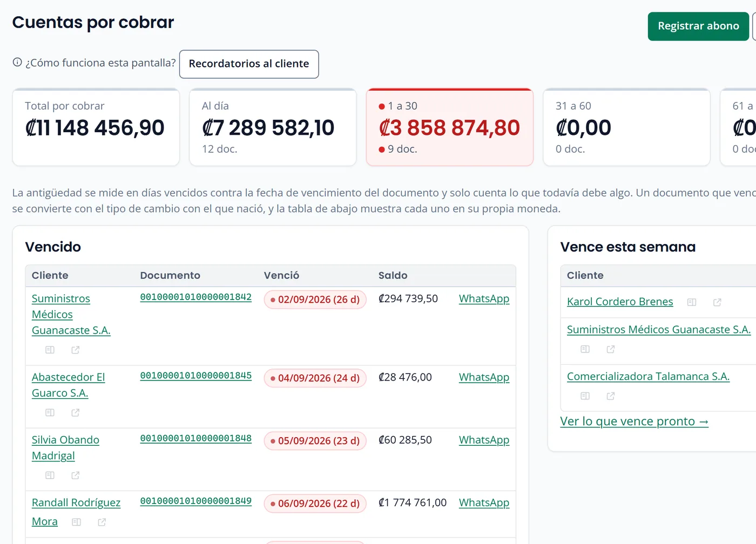Select the 1 a 30 aging card

pyautogui.click(x=449, y=127)
